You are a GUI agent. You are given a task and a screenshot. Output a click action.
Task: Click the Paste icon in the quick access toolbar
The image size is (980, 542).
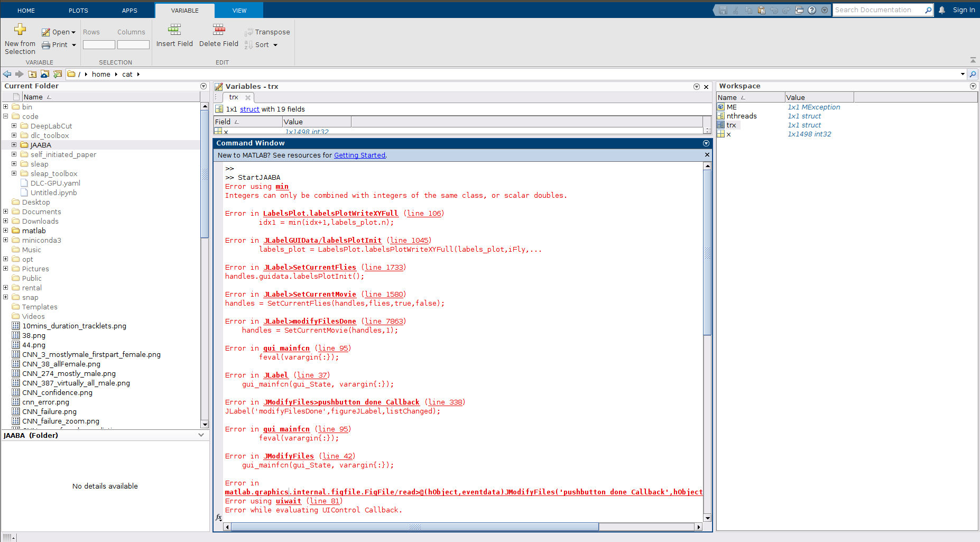point(761,10)
